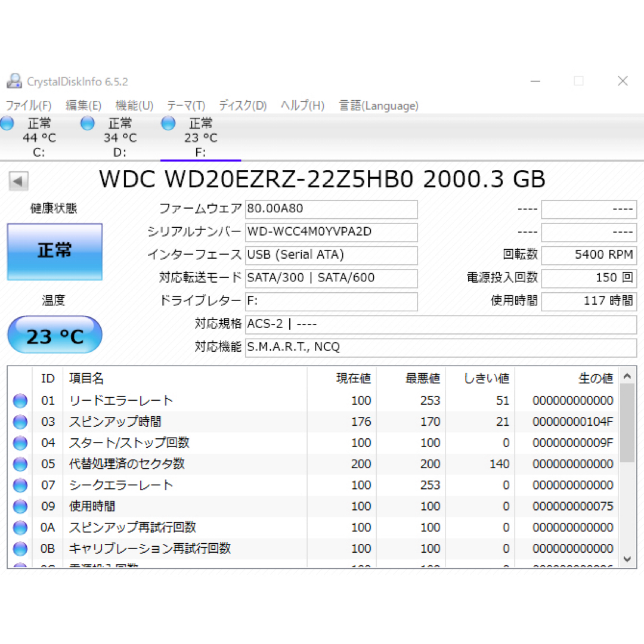This screenshot has width=644, height=644.
Task: Select the シークエラーレート attribute name
Action: point(121,485)
